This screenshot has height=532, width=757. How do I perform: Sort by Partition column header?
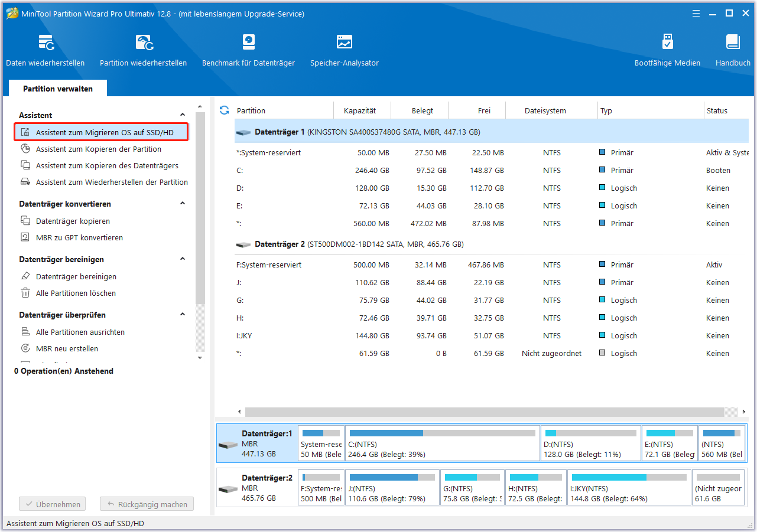coord(284,110)
